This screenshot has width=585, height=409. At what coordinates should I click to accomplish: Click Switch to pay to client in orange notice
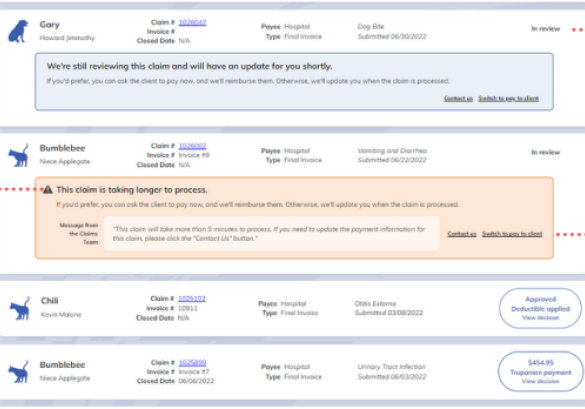coord(512,234)
